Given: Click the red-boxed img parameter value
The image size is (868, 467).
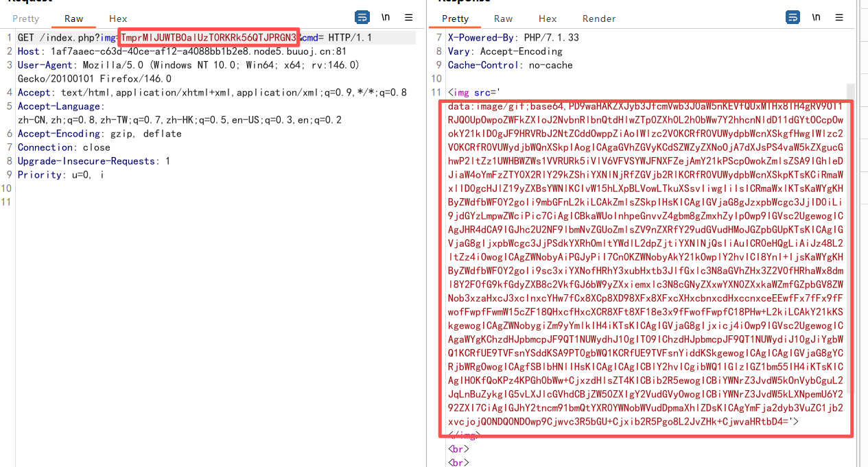Looking at the screenshot, I should 208,37.
